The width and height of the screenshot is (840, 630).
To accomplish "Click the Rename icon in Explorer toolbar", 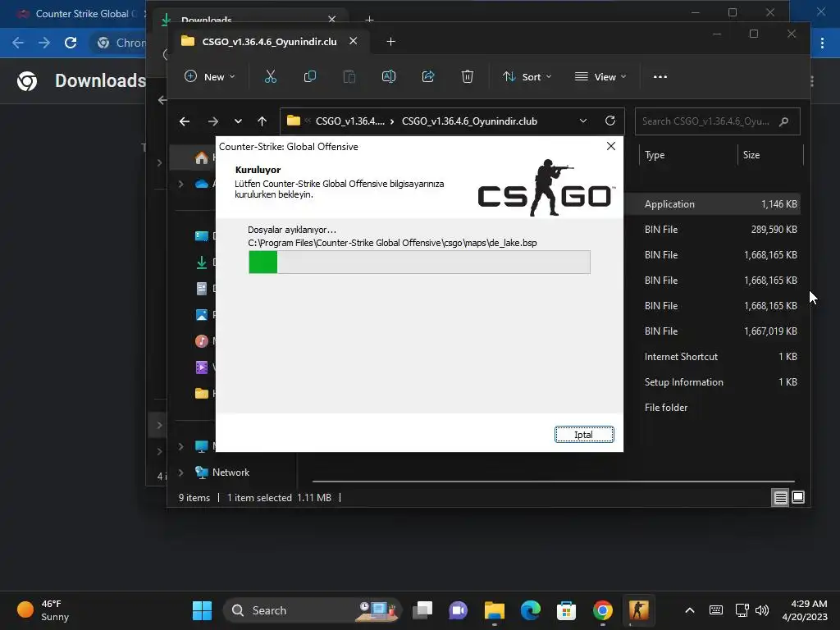I will click(x=388, y=76).
